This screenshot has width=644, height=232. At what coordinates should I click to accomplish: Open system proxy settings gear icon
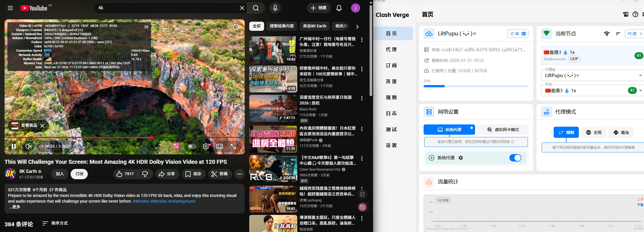click(x=461, y=158)
